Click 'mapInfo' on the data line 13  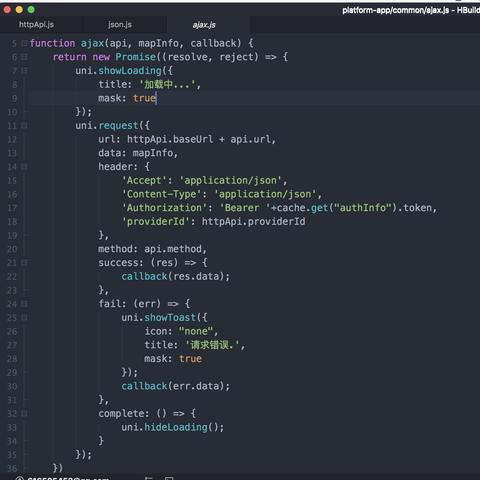click(x=153, y=153)
